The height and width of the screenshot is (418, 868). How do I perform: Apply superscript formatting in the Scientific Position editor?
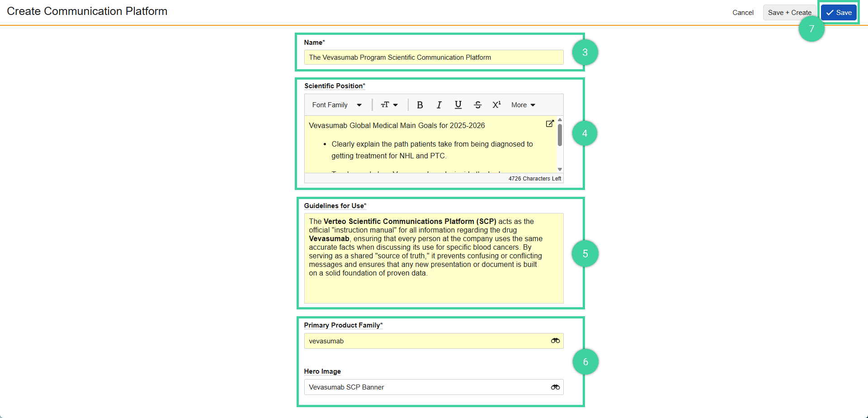496,104
